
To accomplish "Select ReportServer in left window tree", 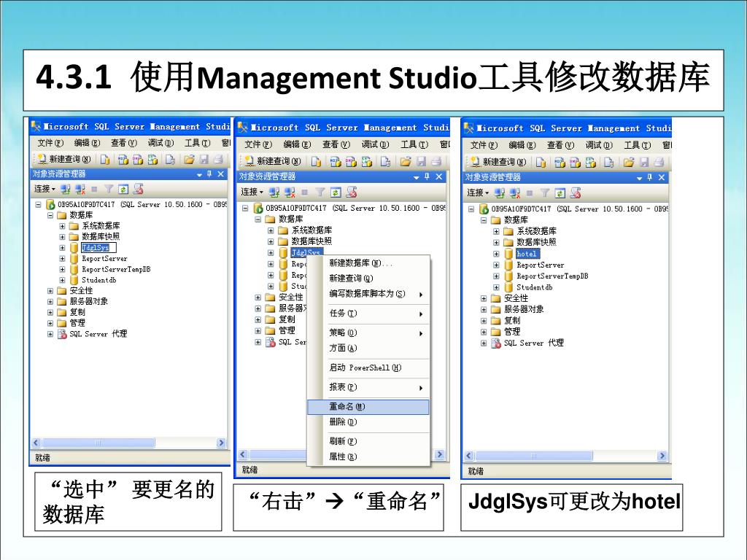I will pyautogui.click(x=104, y=259).
